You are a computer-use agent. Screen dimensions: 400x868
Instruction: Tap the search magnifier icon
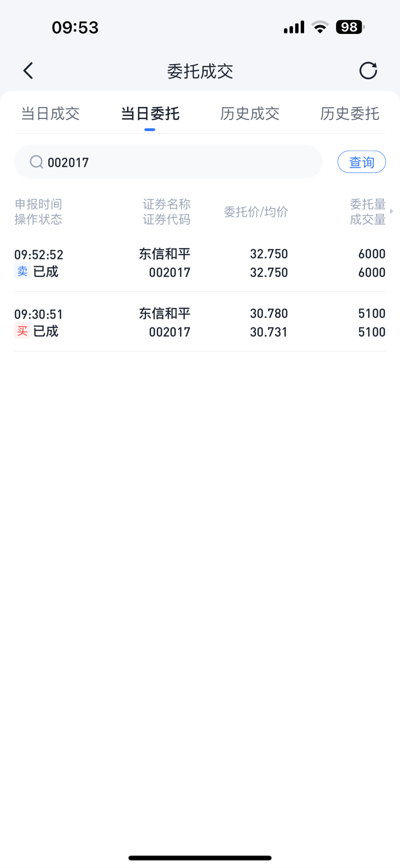click(36, 162)
